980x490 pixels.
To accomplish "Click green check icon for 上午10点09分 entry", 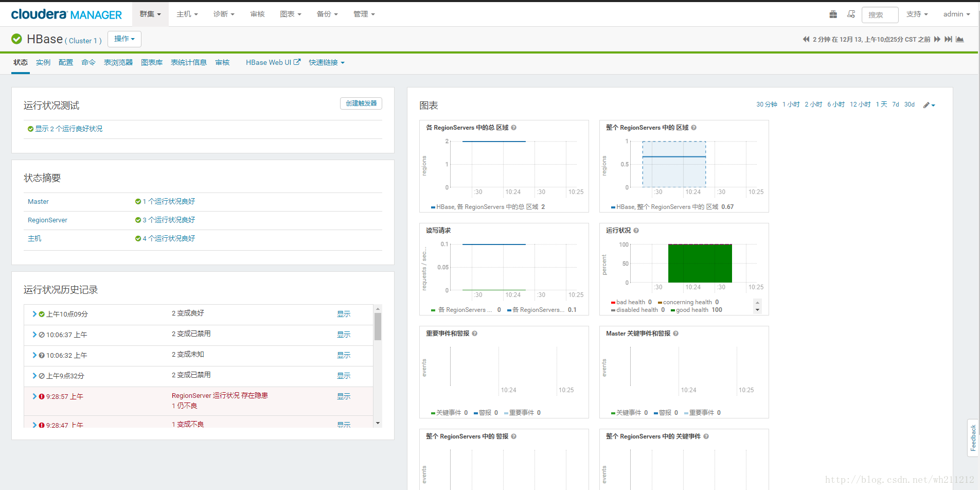I will (x=42, y=314).
